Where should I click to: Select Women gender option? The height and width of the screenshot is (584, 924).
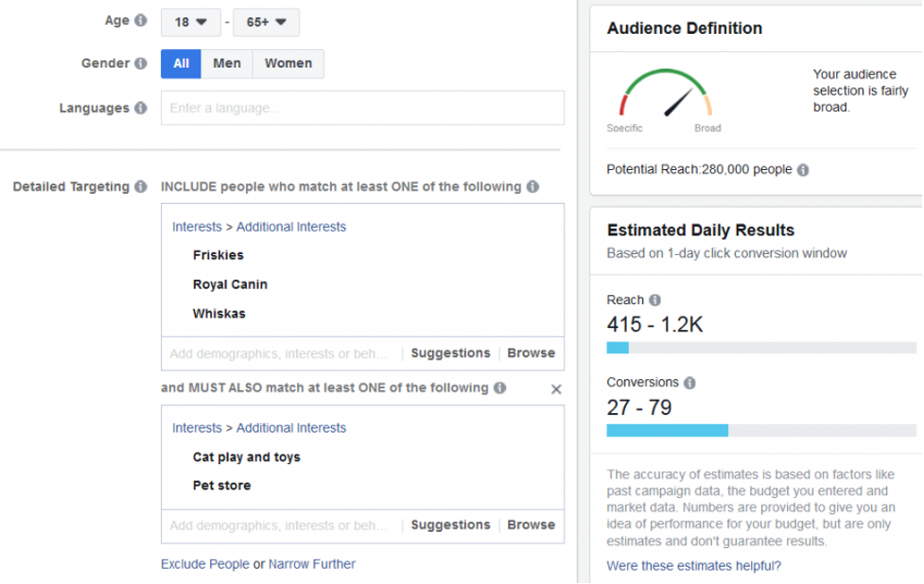pyautogui.click(x=288, y=63)
